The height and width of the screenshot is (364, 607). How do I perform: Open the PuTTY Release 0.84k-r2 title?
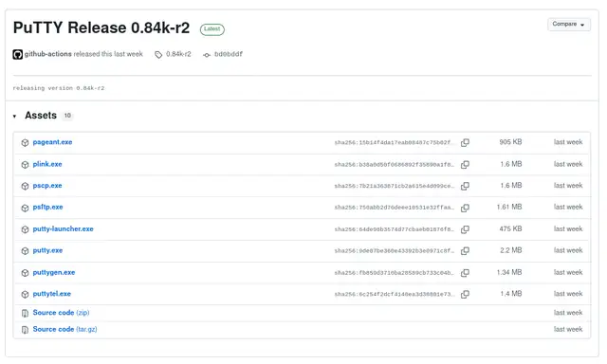tap(101, 27)
